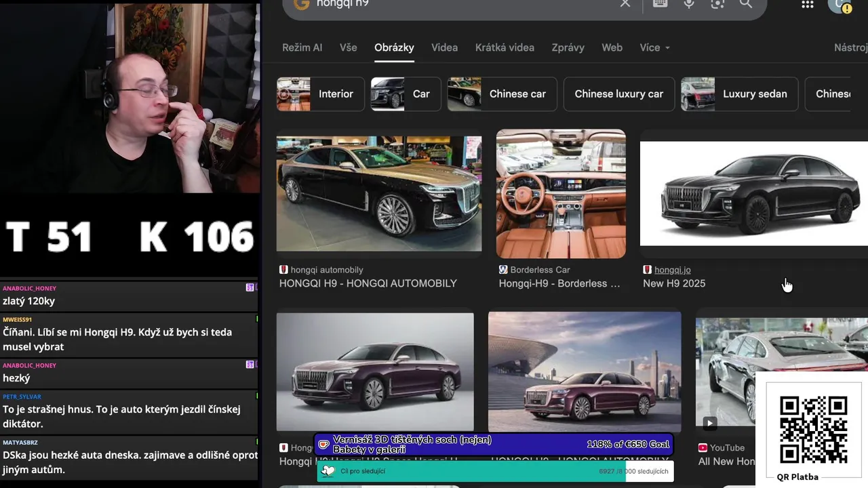Viewport: 868px width, 488px height.
Task: Open the on-screen keyboard icon in search bar
Action: pos(660,3)
